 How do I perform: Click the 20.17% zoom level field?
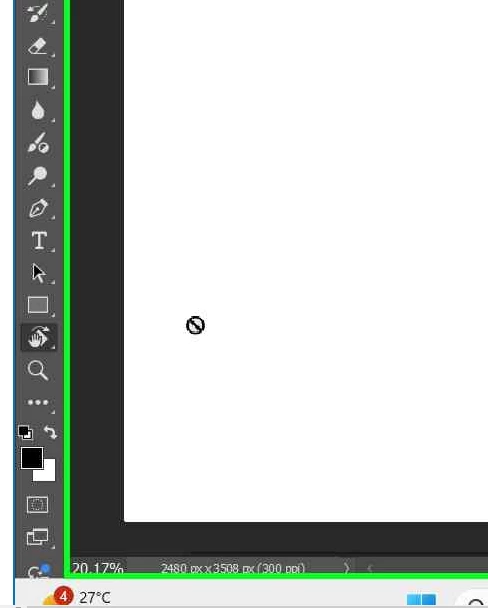[98, 568]
